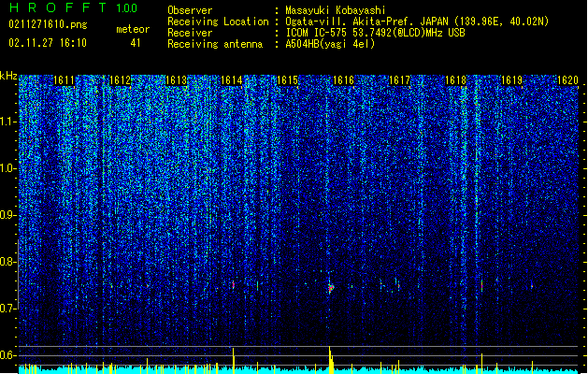Click the receiver ICOM IC-575 53.7492 MHz text
Screen dimensions: 588x374
[x=376, y=33]
